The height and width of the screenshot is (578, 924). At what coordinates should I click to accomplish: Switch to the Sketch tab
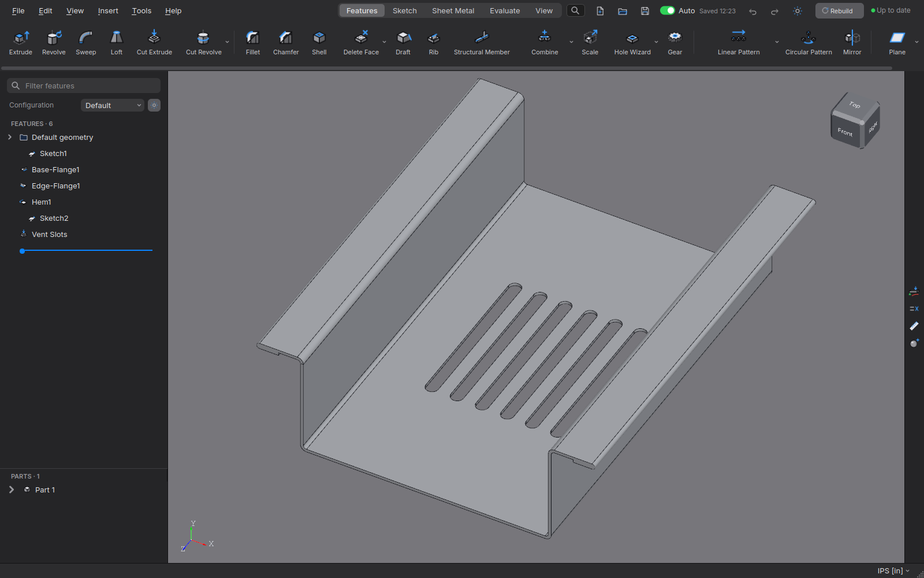tap(405, 10)
